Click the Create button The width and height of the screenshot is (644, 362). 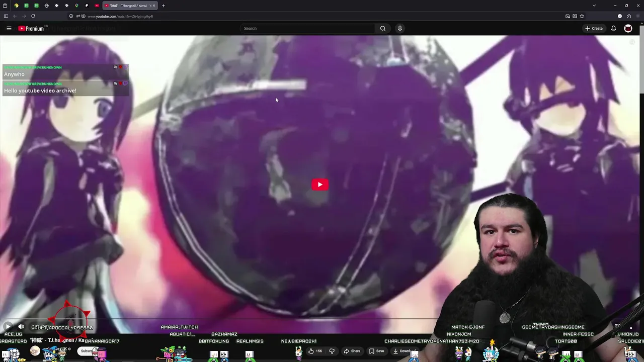pos(594,29)
